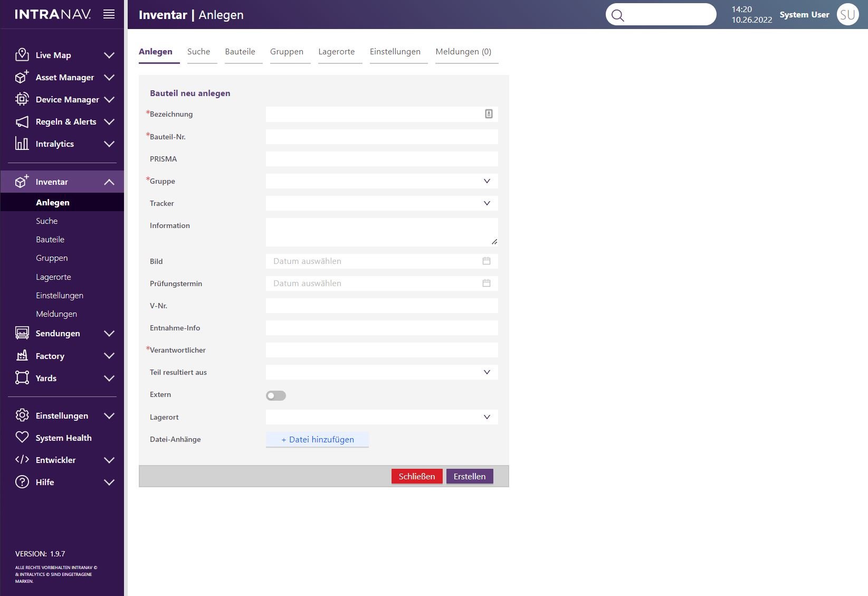The height and width of the screenshot is (596, 868).
Task: Expand the sidebar Einstellungen chevron
Action: click(x=109, y=415)
